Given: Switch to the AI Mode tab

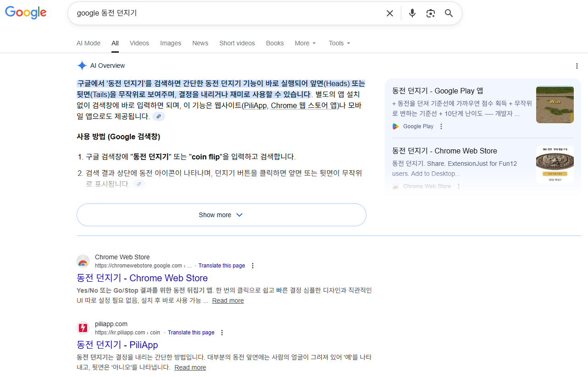Looking at the screenshot, I should pyautogui.click(x=88, y=43).
